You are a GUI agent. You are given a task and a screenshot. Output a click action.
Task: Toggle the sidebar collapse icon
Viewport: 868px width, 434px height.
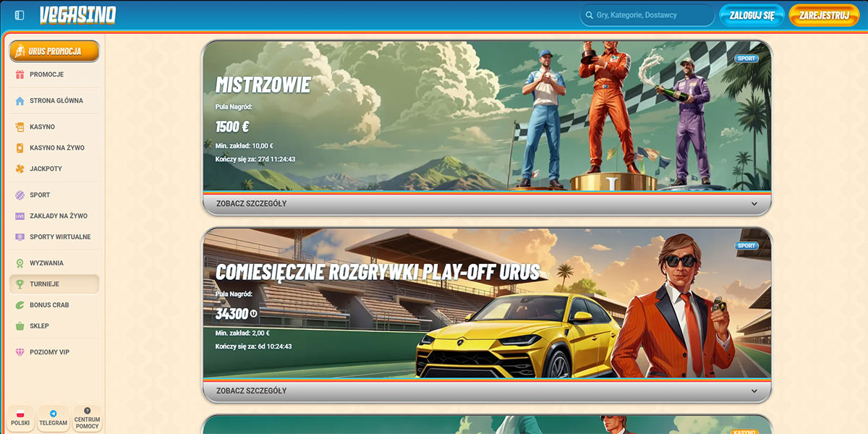coord(20,15)
